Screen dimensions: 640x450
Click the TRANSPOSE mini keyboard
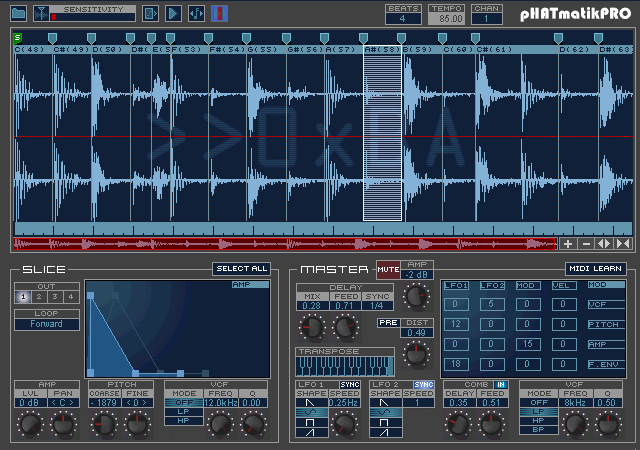[x=344, y=366]
